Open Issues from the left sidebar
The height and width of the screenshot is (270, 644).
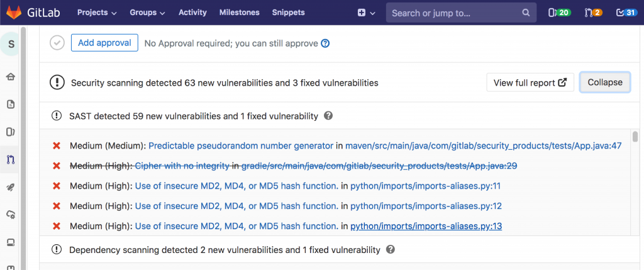(11, 132)
